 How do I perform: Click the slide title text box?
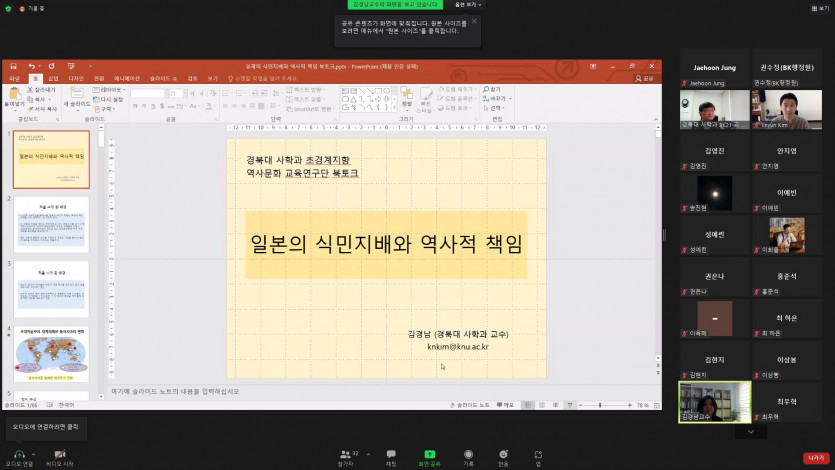(x=386, y=244)
